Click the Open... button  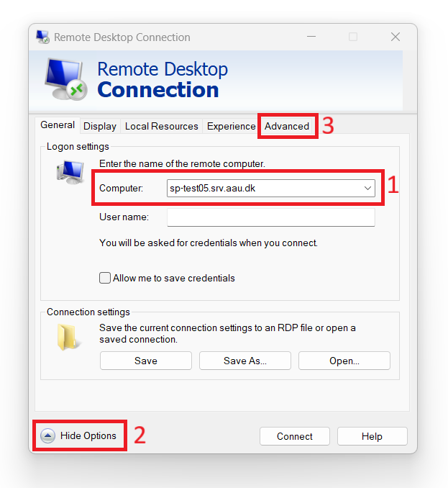(x=344, y=361)
